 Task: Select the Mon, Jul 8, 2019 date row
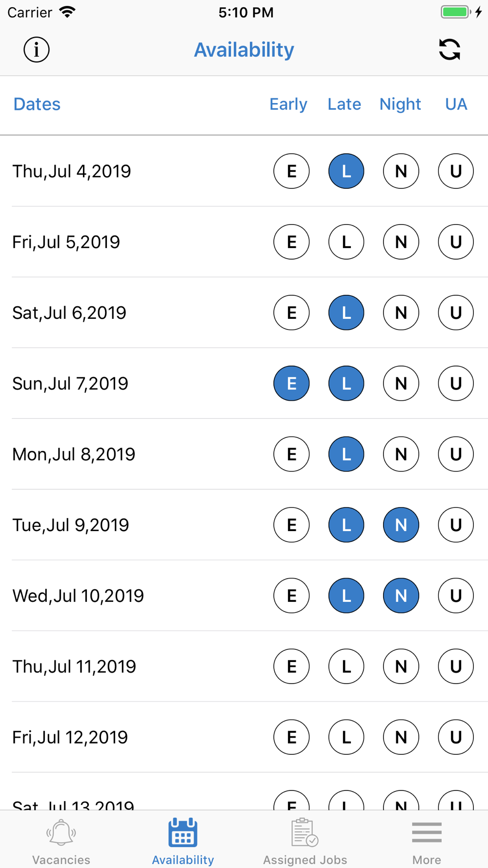74,455
